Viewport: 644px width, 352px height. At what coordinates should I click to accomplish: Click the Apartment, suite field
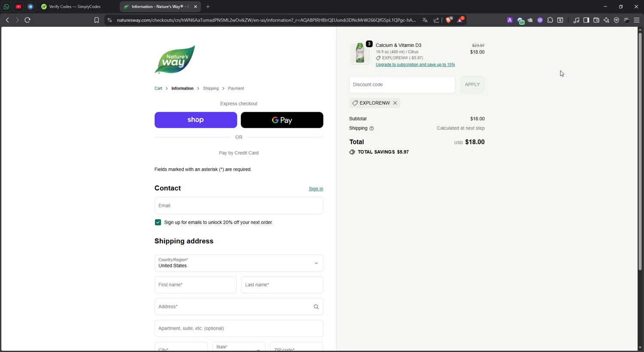(239, 328)
